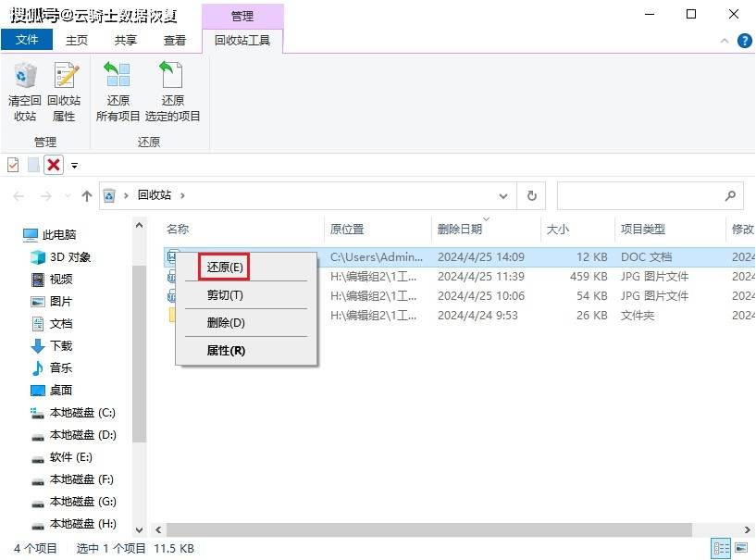756x560 pixels.
Task: Open 本地磁盘 (F:) drive
Action: (x=73, y=479)
